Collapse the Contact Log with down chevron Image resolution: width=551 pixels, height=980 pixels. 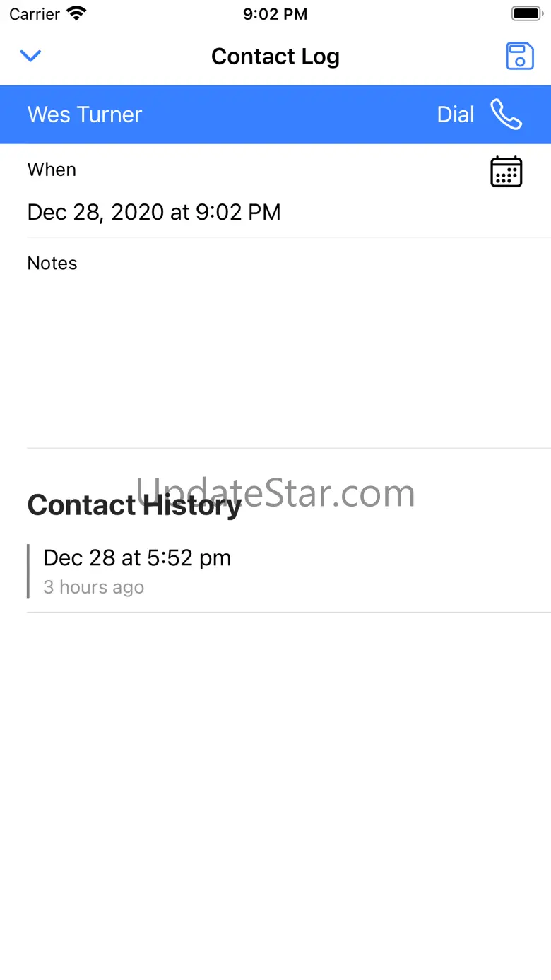pyautogui.click(x=30, y=56)
